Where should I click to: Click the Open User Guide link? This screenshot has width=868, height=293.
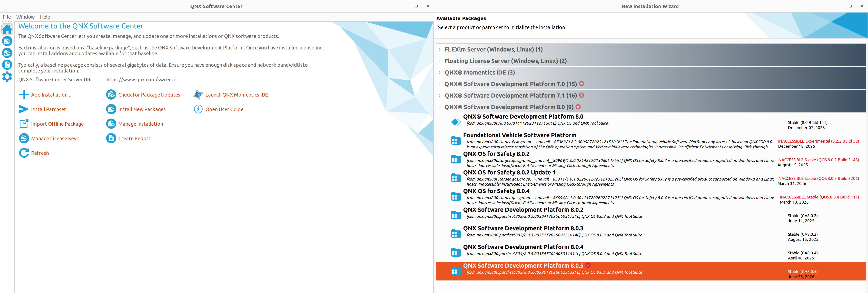point(224,109)
